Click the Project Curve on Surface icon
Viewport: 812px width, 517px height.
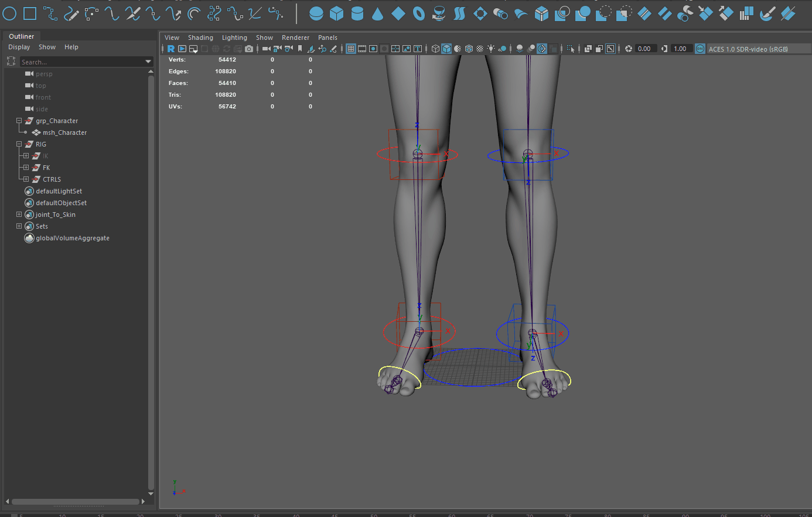click(562, 13)
